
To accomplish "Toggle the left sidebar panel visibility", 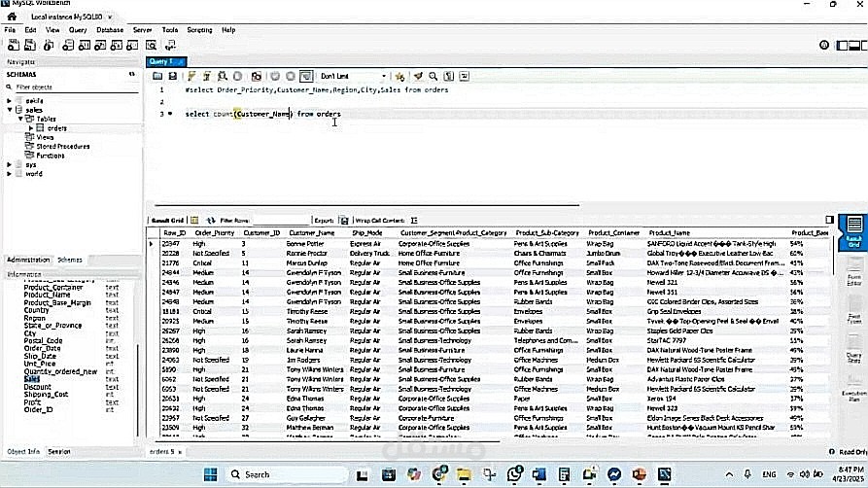I will pos(842,46).
